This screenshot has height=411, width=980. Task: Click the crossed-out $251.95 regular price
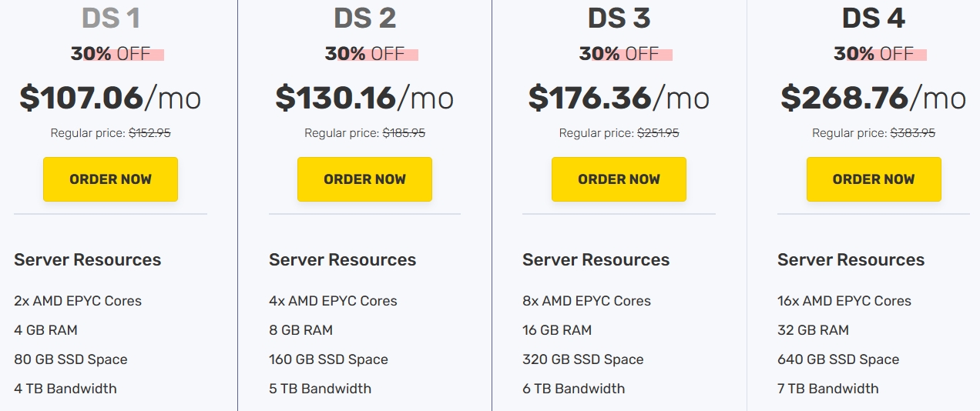tap(658, 133)
